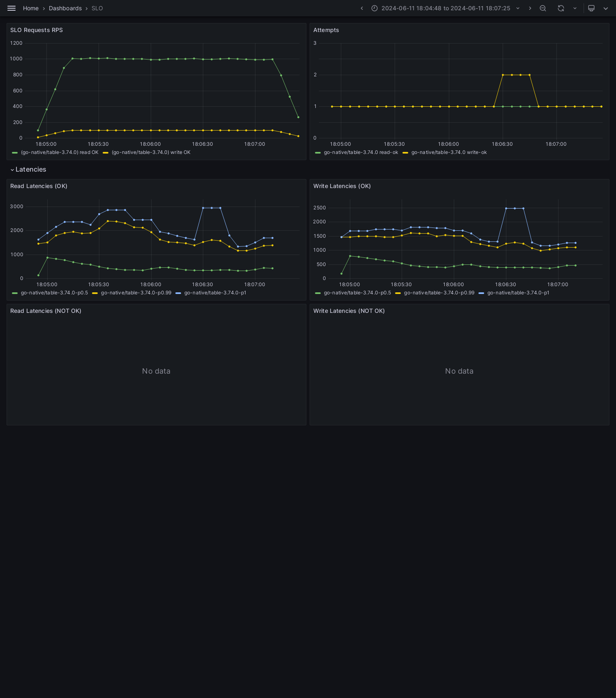Click the 1200 axis label in RPS panel

tap(16, 43)
